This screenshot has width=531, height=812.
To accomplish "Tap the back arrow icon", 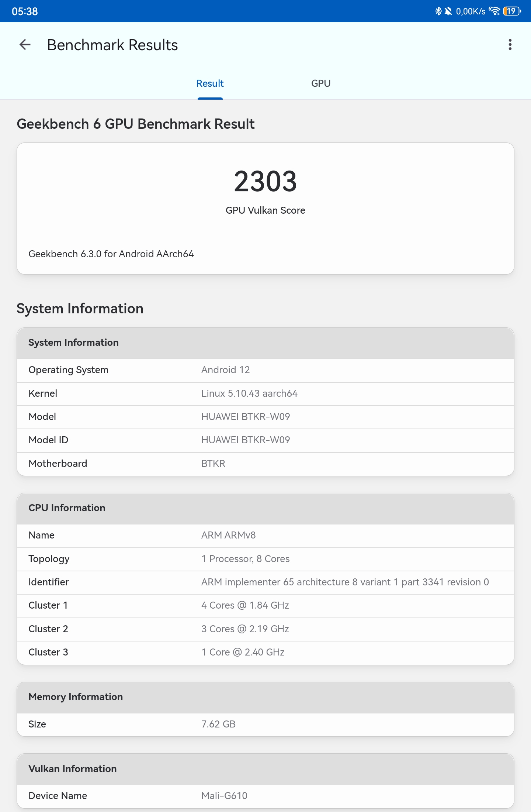I will (x=25, y=45).
